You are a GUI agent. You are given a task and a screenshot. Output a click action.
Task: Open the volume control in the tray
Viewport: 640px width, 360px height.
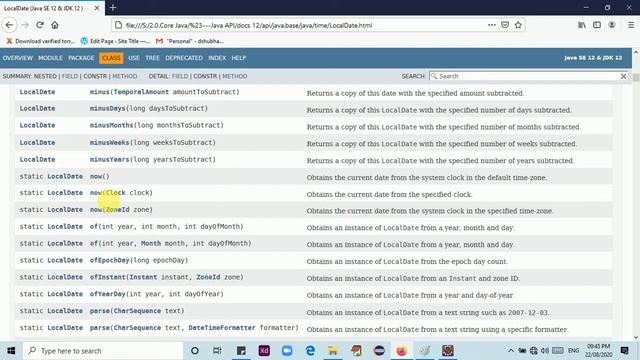pos(544,351)
